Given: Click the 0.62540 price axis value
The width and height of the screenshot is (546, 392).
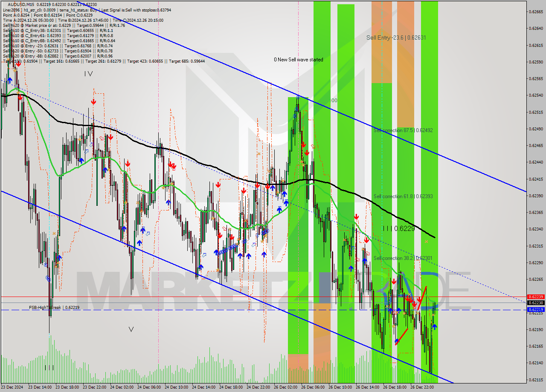Looking at the screenshot, I should pos(535,95).
